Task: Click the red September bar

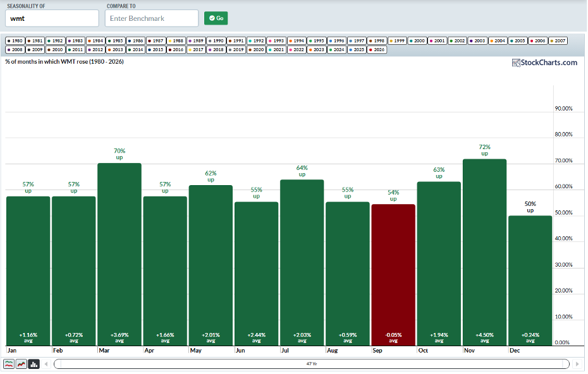Action: (x=393, y=275)
